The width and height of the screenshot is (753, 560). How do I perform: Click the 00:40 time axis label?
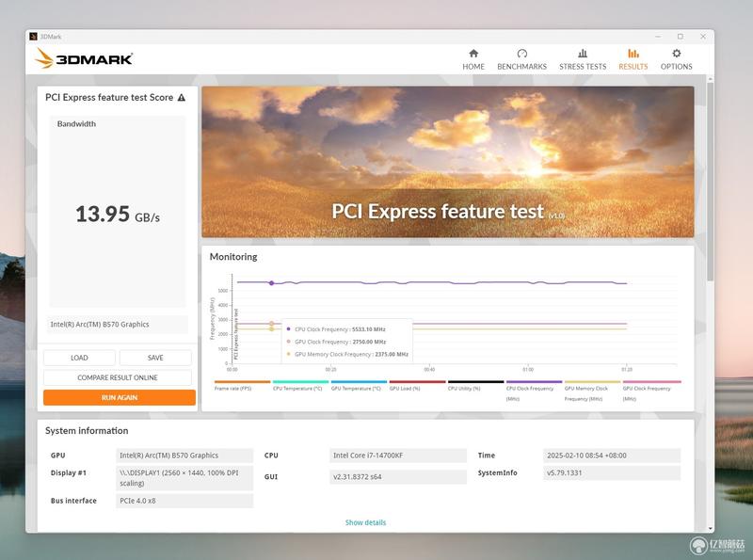click(x=429, y=369)
